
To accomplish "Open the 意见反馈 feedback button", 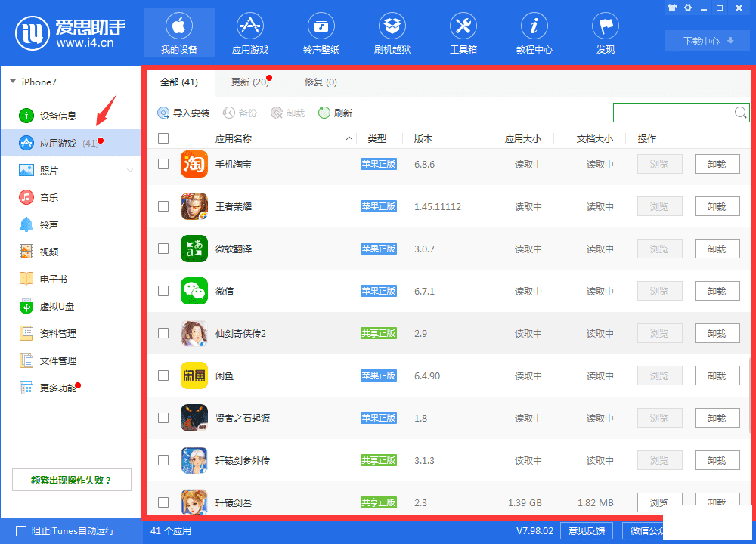I will pos(587,531).
